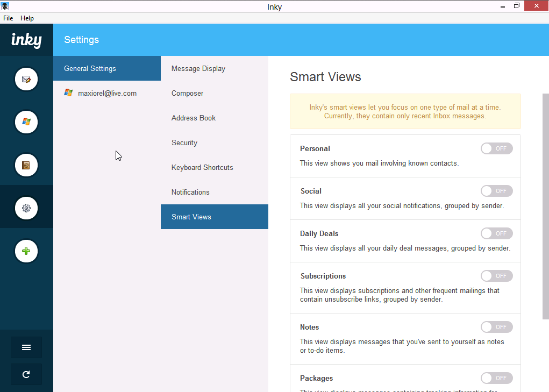Viewport: 549px width, 392px height.
Task: Click the inky logo
Action: (x=26, y=40)
